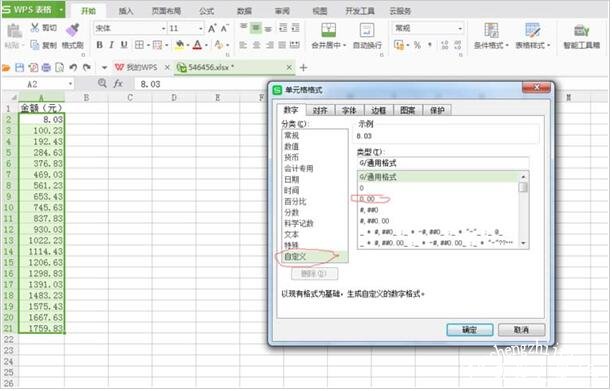Decrease font size with the A- icon

[225, 28]
